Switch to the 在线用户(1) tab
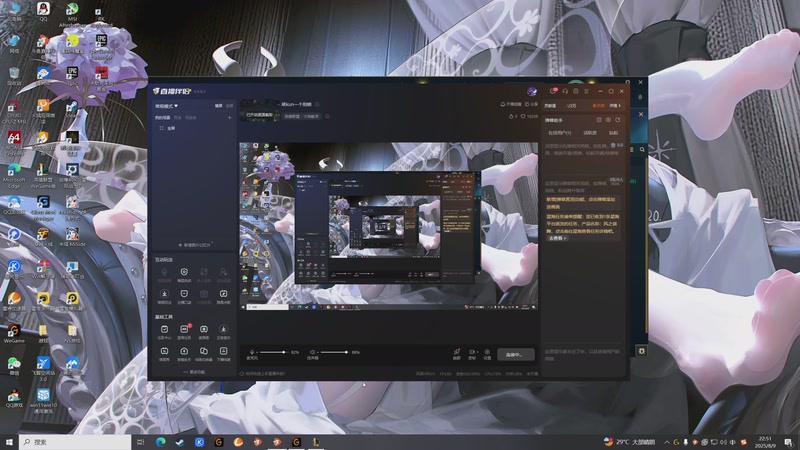 tap(559, 133)
